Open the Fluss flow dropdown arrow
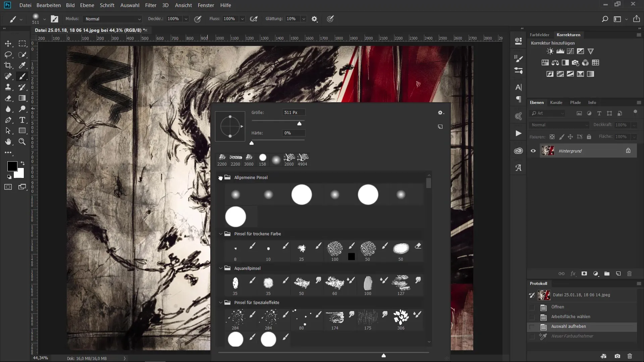The image size is (644, 362). click(x=242, y=19)
